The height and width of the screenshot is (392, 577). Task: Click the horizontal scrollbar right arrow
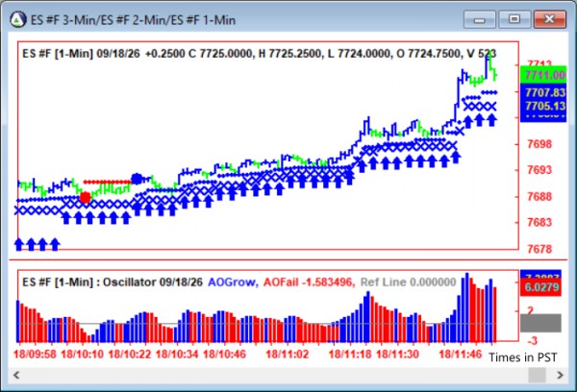[x=560, y=375]
